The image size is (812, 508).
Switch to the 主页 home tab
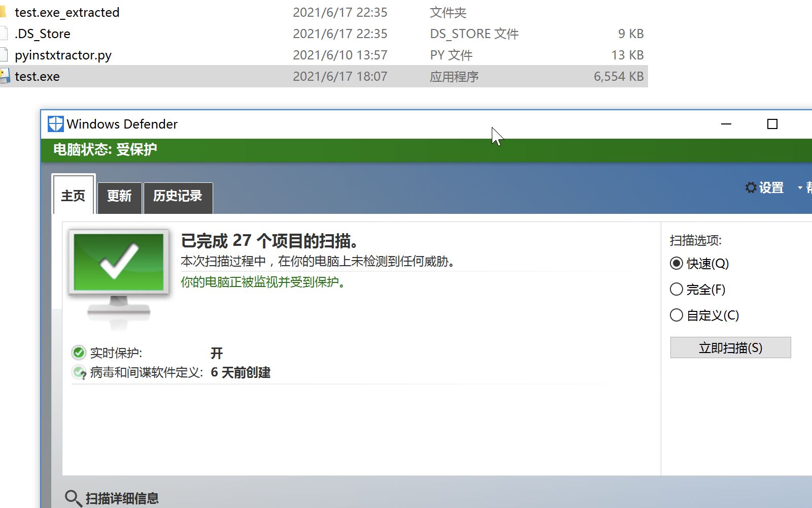coord(73,196)
